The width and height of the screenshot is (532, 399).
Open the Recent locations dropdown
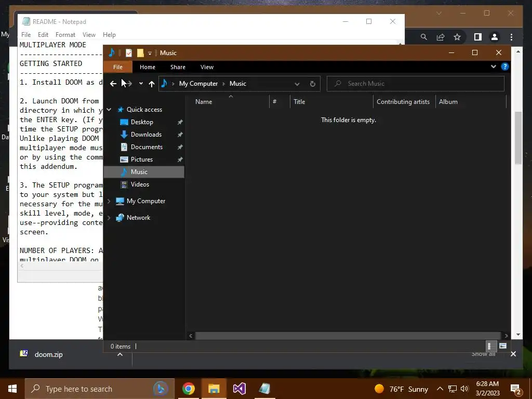pyautogui.click(x=141, y=84)
